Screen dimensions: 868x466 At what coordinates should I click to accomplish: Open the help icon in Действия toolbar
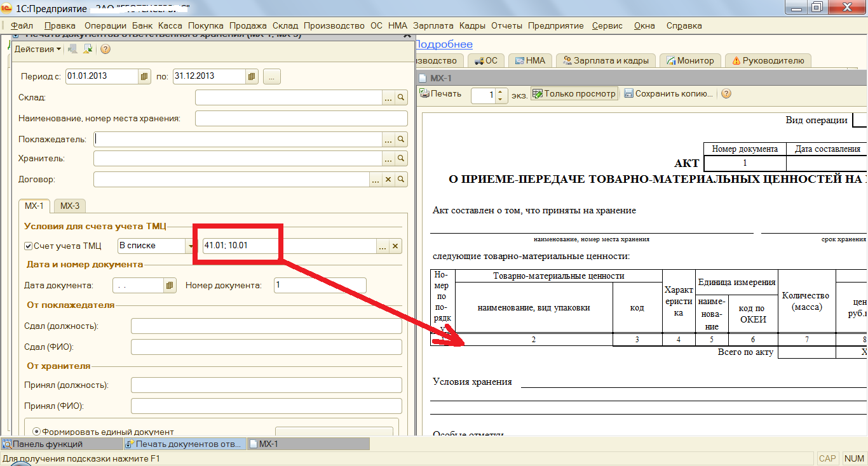click(x=105, y=49)
